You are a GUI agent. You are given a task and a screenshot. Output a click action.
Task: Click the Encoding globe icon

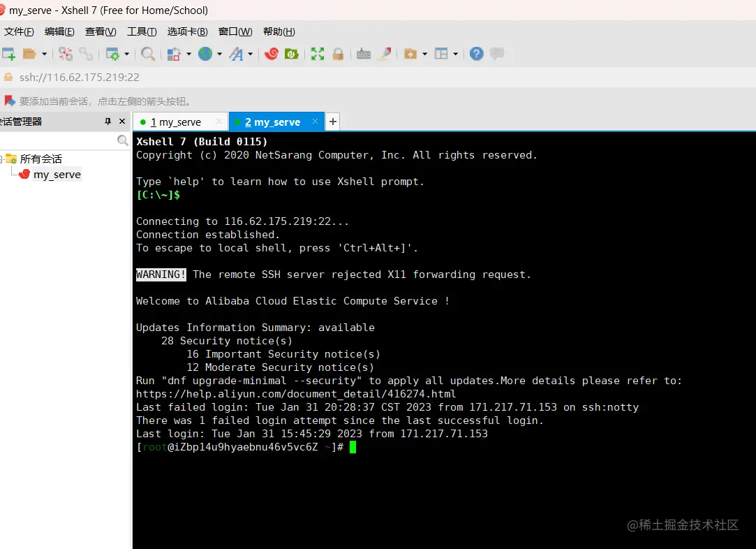[x=205, y=54]
